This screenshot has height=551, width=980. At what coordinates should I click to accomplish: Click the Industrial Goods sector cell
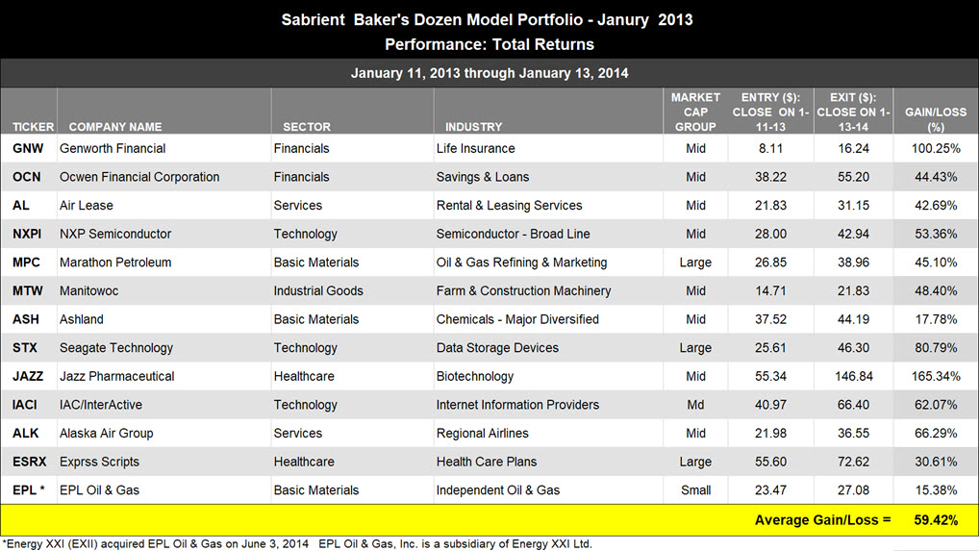(x=318, y=291)
